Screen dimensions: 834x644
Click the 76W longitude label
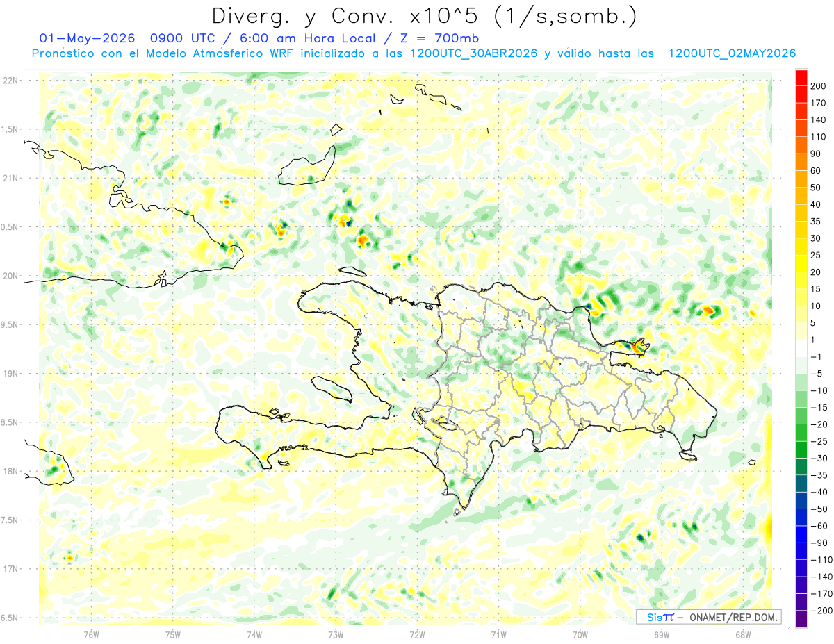[90, 634]
